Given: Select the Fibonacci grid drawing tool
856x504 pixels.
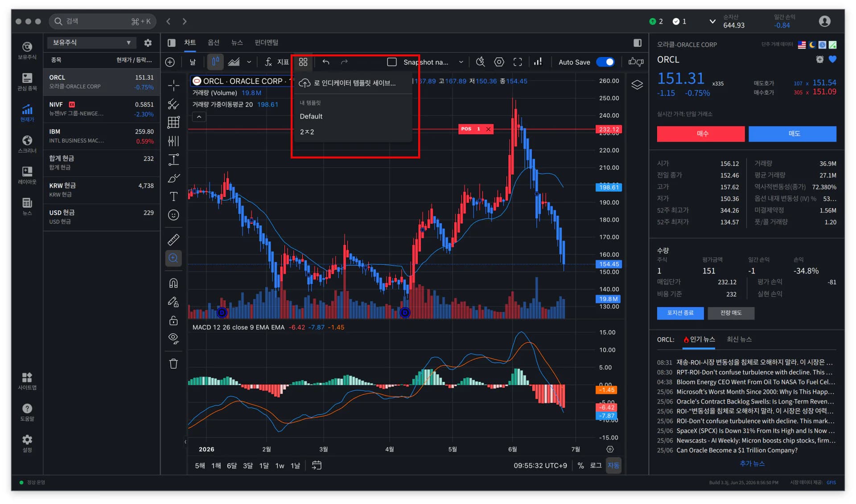Looking at the screenshot, I should [x=173, y=122].
